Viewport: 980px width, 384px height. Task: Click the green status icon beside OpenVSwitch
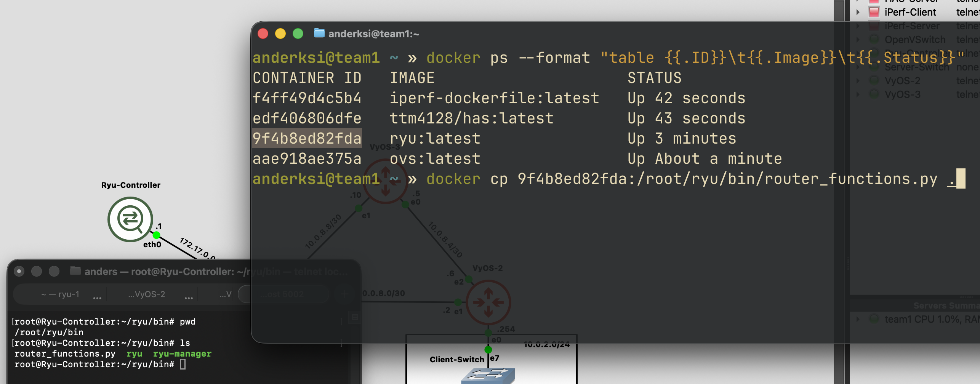click(x=874, y=40)
